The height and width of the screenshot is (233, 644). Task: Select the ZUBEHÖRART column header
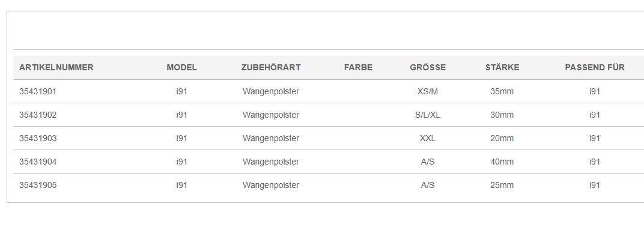coord(271,68)
